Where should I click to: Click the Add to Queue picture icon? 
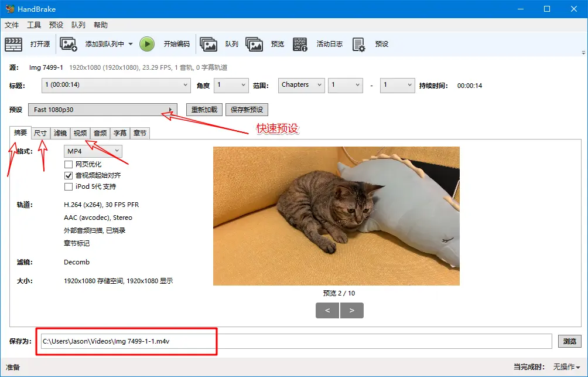pos(69,45)
